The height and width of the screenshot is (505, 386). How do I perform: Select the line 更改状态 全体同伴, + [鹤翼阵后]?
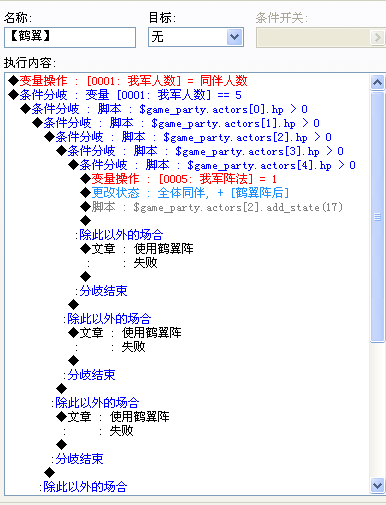click(185, 193)
